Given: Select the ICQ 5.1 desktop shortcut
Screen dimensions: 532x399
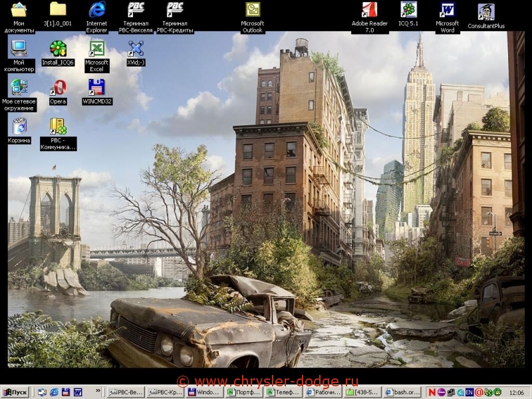Looking at the screenshot, I should click(x=408, y=15).
